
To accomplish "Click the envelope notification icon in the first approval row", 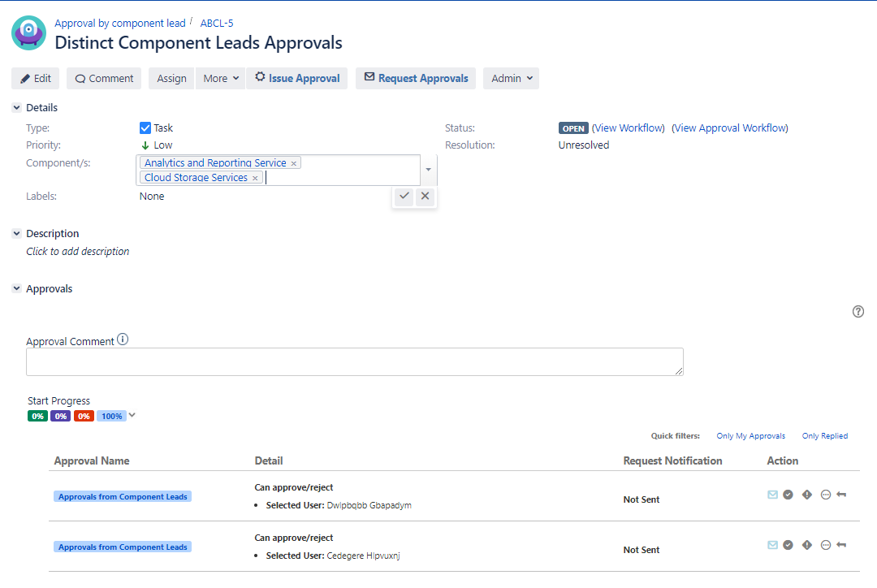I will click(772, 495).
